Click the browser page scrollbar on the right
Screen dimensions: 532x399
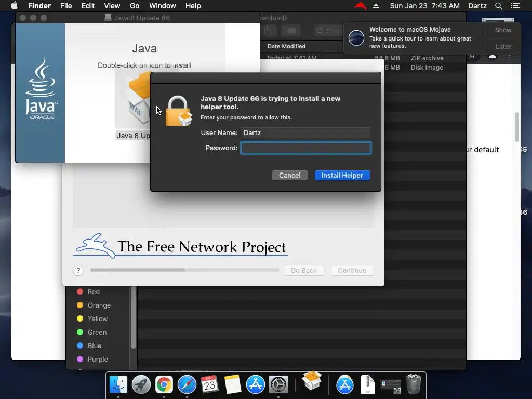(x=517, y=127)
